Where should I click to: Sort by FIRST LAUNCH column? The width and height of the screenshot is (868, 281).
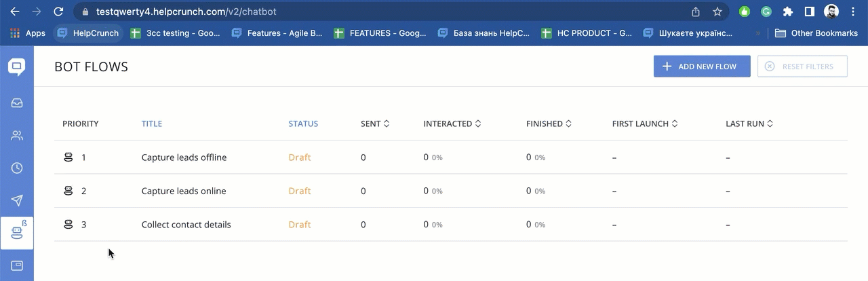(x=644, y=124)
